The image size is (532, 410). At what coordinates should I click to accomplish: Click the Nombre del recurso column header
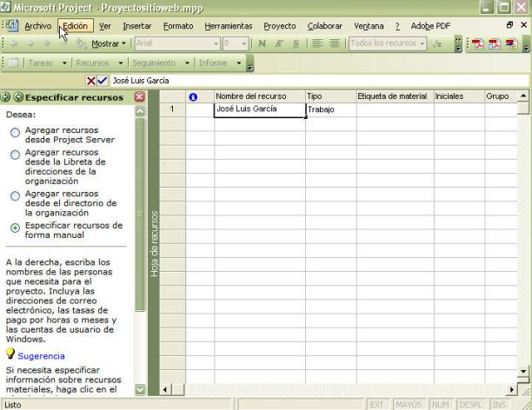pos(260,96)
